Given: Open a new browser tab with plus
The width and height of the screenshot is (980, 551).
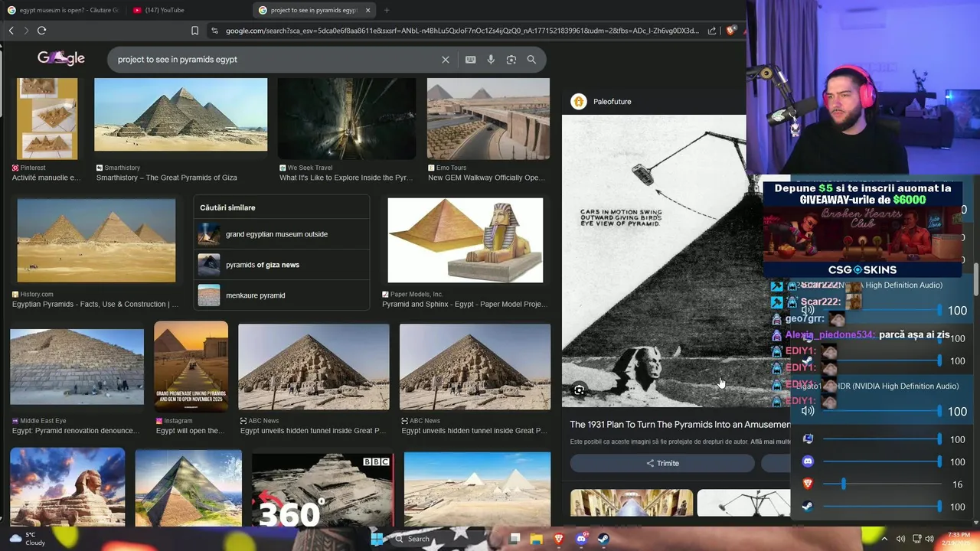Looking at the screenshot, I should pos(387,10).
